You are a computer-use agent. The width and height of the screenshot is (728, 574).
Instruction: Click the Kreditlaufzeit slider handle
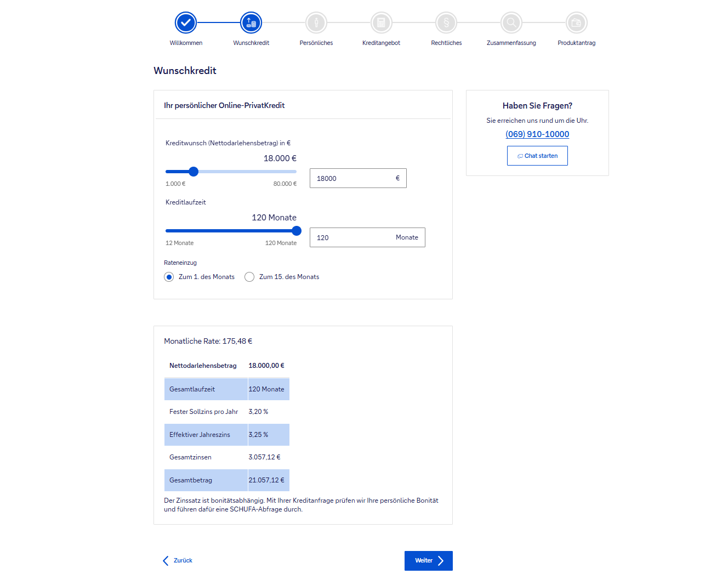297,231
